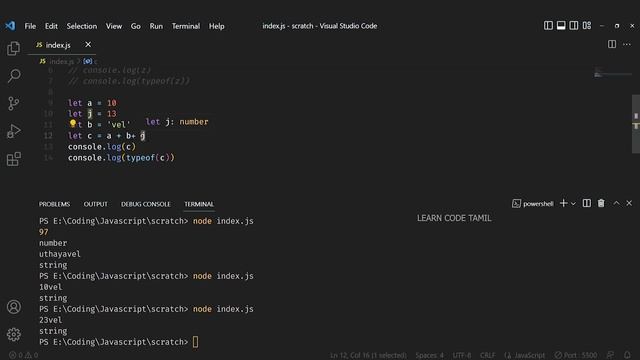Change end of line sequence CRLF
Image resolution: width=640 pixels, height=360 pixels.
[487, 355]
